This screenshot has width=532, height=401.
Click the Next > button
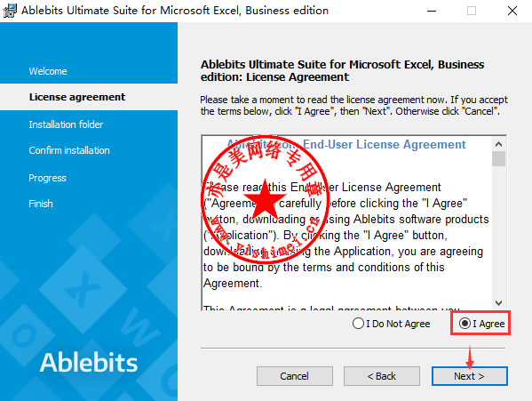coord(469,376)
